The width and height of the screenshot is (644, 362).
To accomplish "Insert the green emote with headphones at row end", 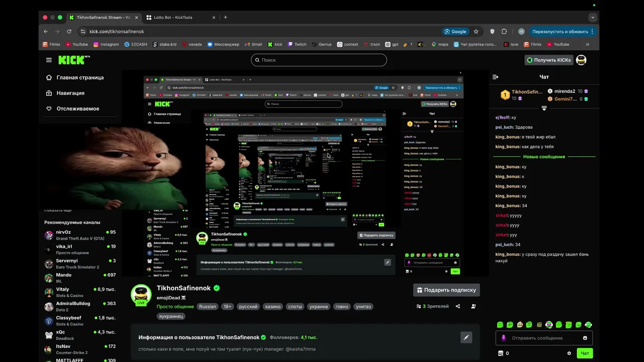I will pos(588,325).
